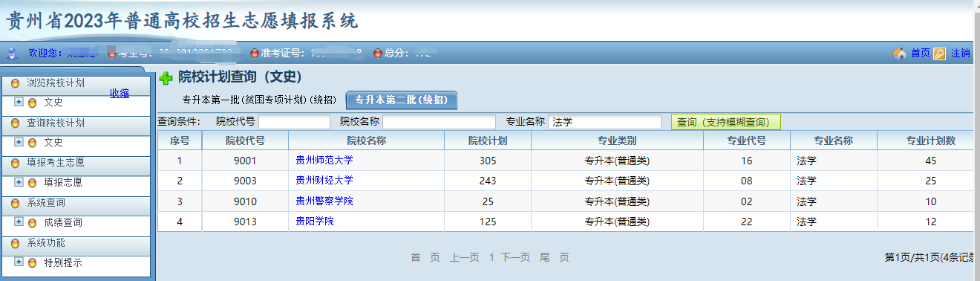
Task: Click school plan cell 305
Action: click(x=488, y=161)
